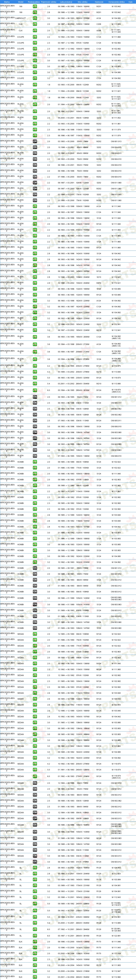Click petrol icon in W210 M 113.980 row
The height and width of the screenshot is (980, 136).
coord(35,383)
